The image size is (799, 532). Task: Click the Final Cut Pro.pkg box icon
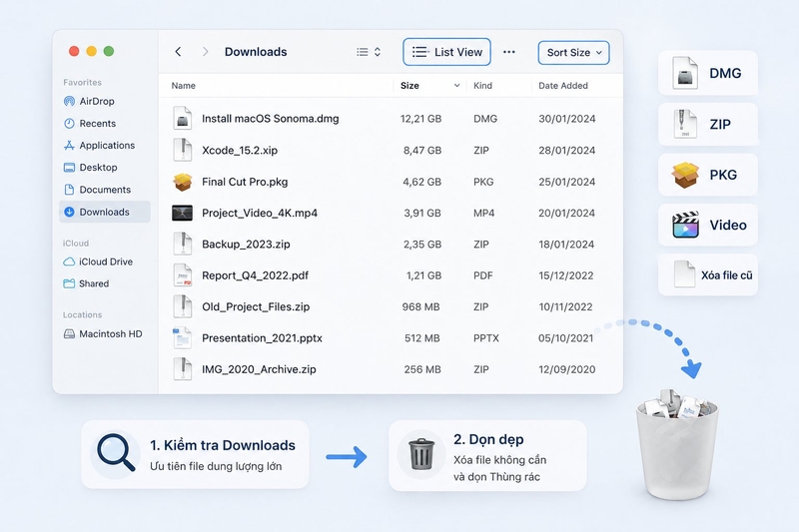[x=183, y=182]
